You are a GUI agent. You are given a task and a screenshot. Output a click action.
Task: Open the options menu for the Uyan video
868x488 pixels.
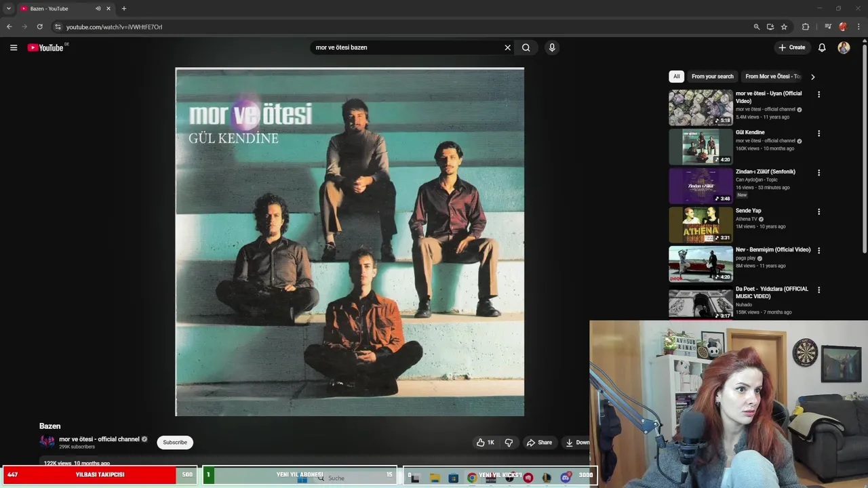tap(818, 94)
